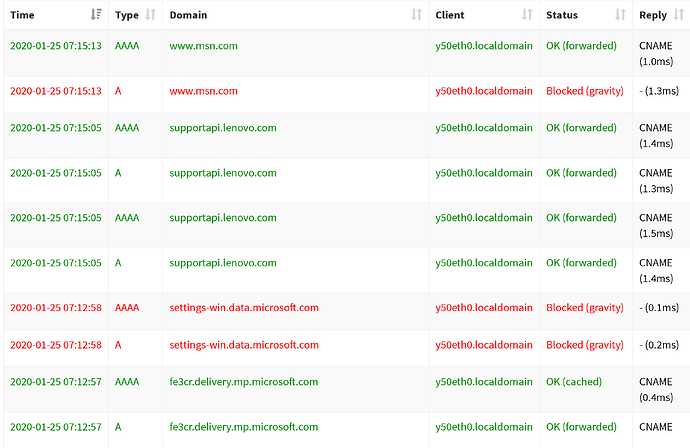Viewport: 690px width, 448px height.
Task: Click fe3cr.delivery.mp.microsoft.com in the last row
Action: coord(243,427)
